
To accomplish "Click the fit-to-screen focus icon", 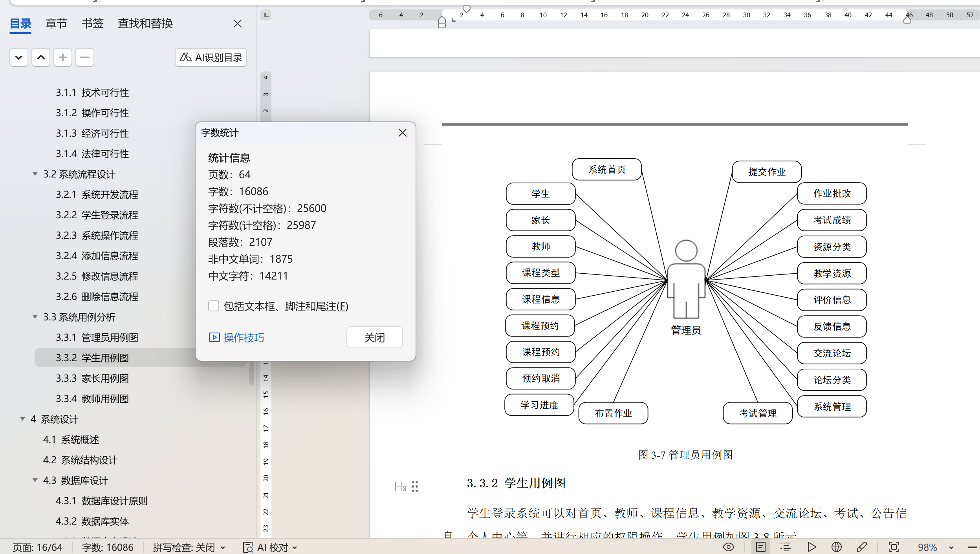I will (894, 547).
